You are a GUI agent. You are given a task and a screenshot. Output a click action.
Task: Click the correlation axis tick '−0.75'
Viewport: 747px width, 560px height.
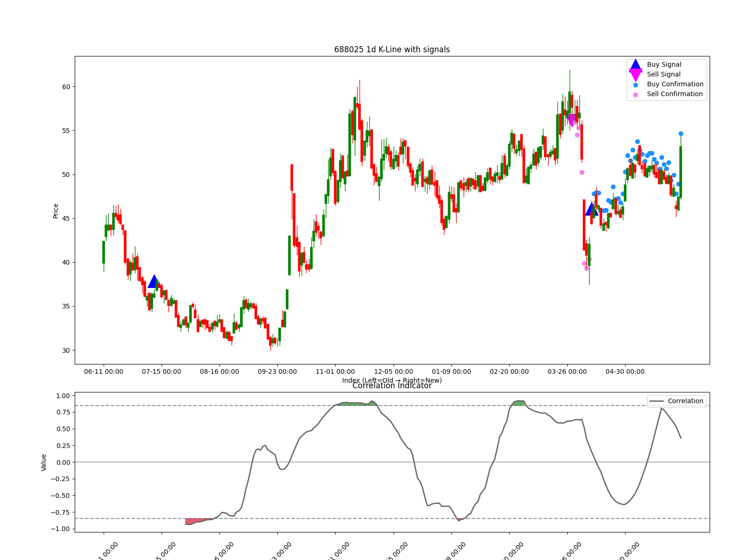(x=60, y=512)
